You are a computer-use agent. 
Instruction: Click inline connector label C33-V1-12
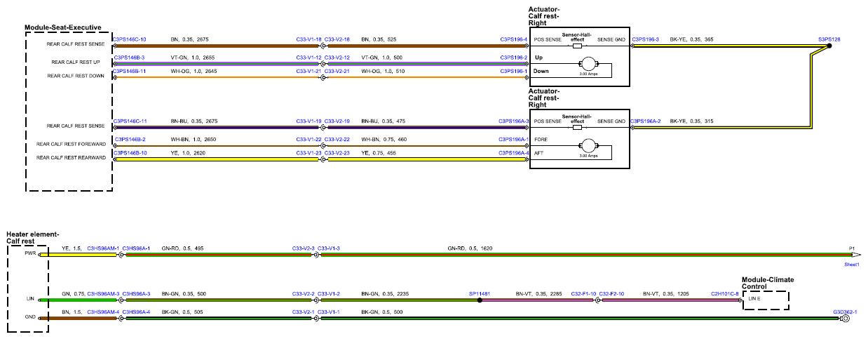(x=308, y=57)
